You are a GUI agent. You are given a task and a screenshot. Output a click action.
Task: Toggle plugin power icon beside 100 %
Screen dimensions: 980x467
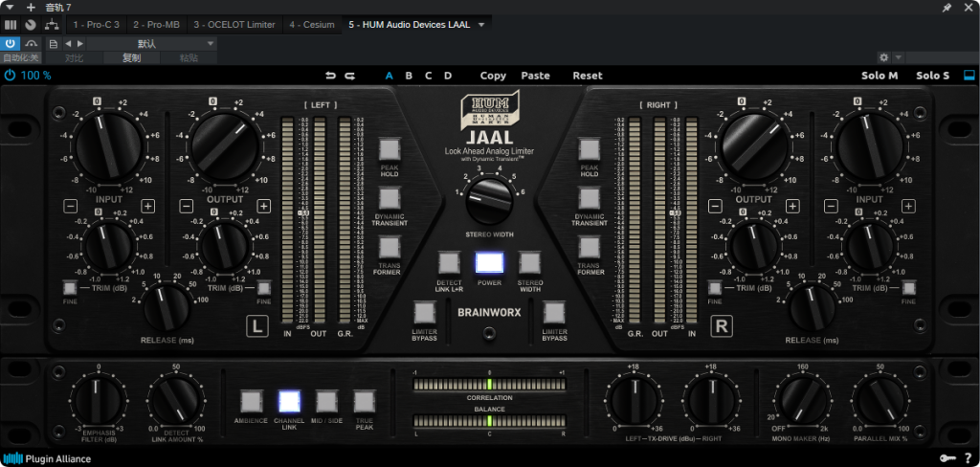tap(10, 76)
